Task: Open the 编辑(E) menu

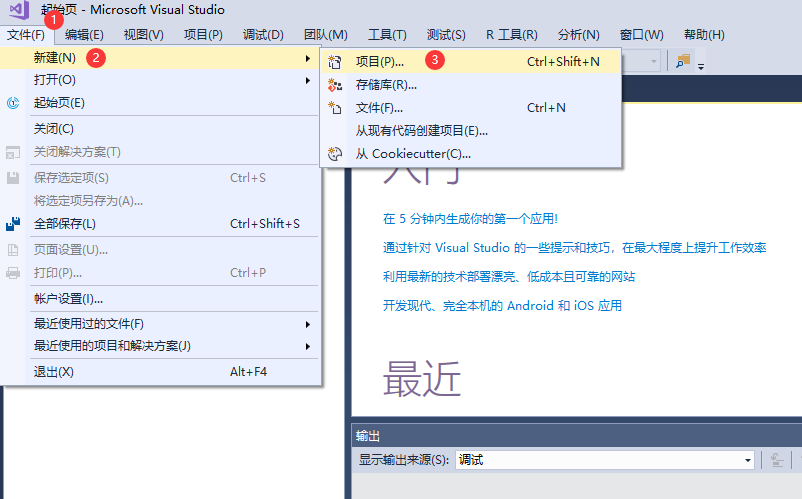Action: click(84, 35)
